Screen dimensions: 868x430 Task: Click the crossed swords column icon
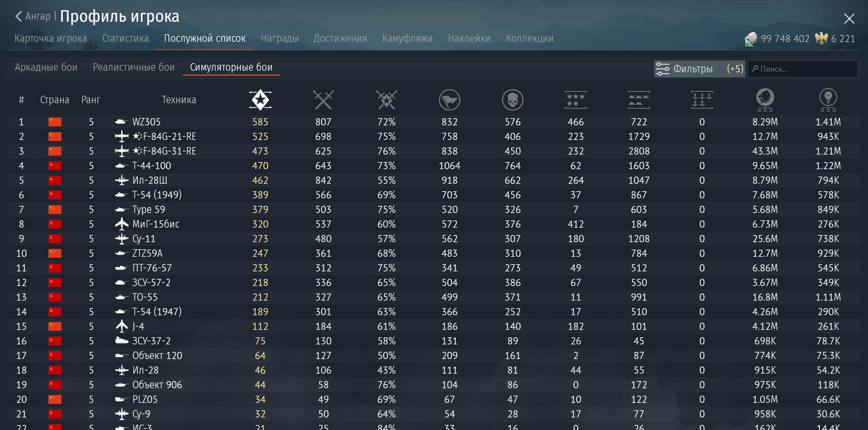point(323,100)
